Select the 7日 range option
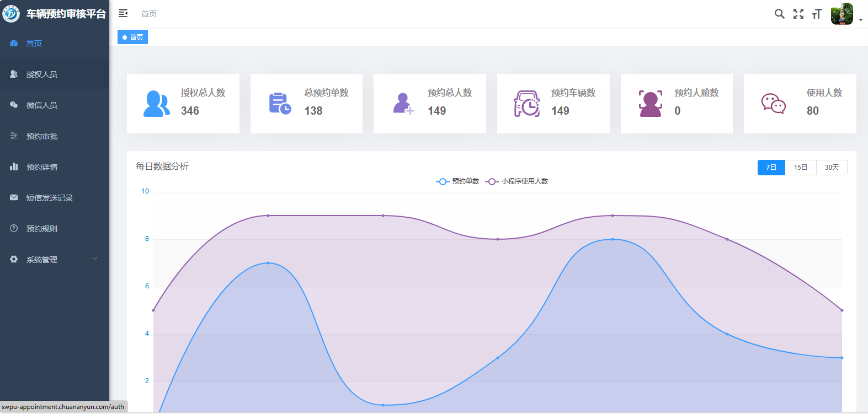868x414 pixels. (x=771, y=168)
